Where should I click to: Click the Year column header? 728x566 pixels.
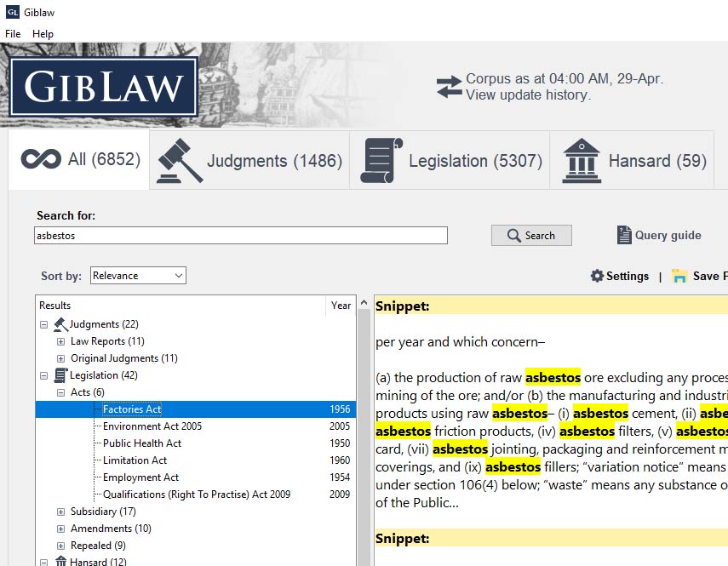pyautogui.click(x=341, y=306)
